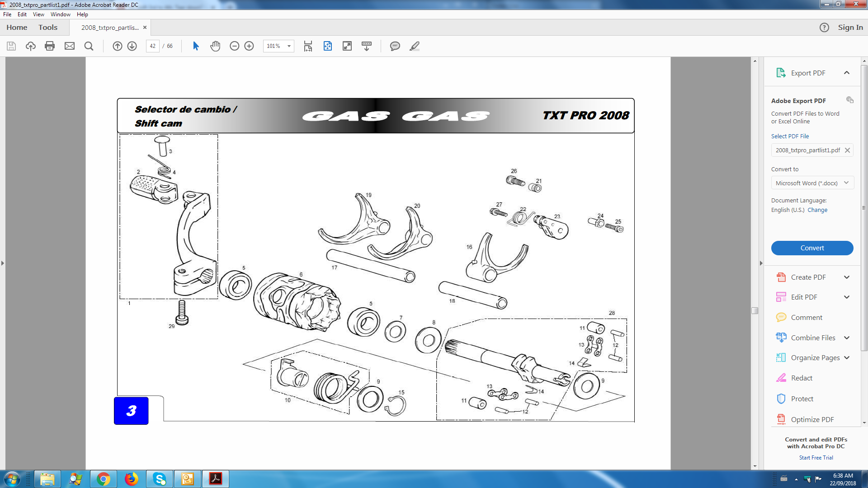
Task: Open the Find text magnifier tool
Action: [89, 46]
